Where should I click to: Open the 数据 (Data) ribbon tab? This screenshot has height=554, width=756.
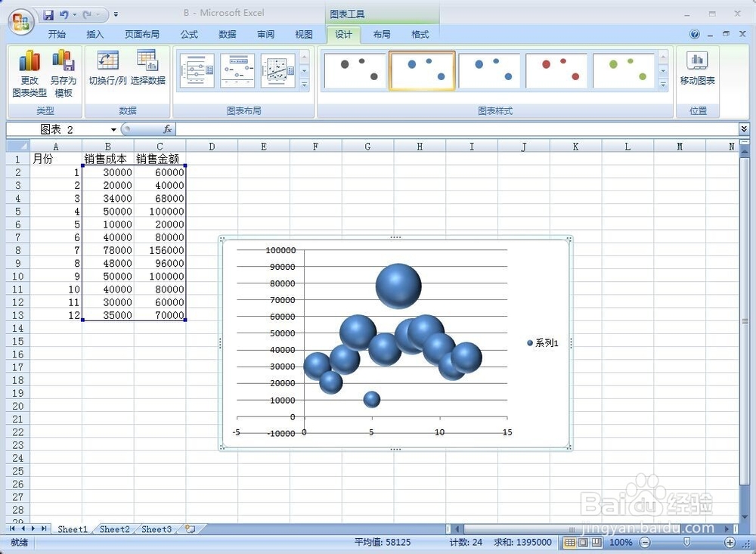coord(227,34)
